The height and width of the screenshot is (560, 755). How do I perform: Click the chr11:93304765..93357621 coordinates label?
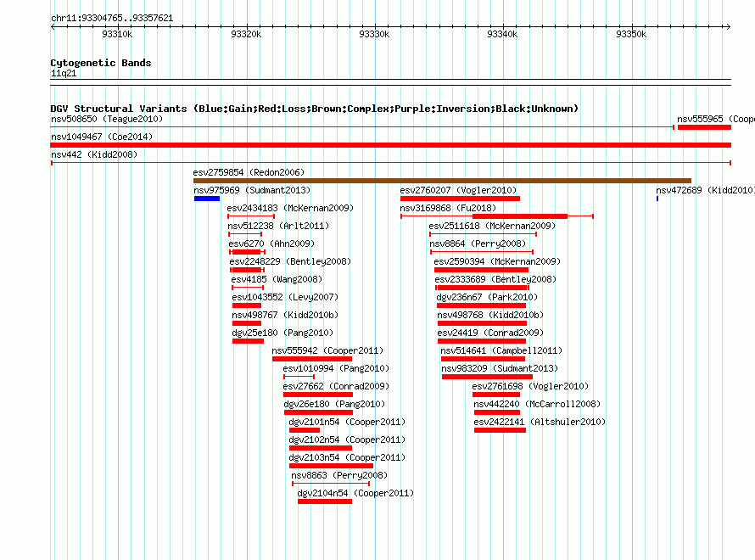(x=112, y=18)
